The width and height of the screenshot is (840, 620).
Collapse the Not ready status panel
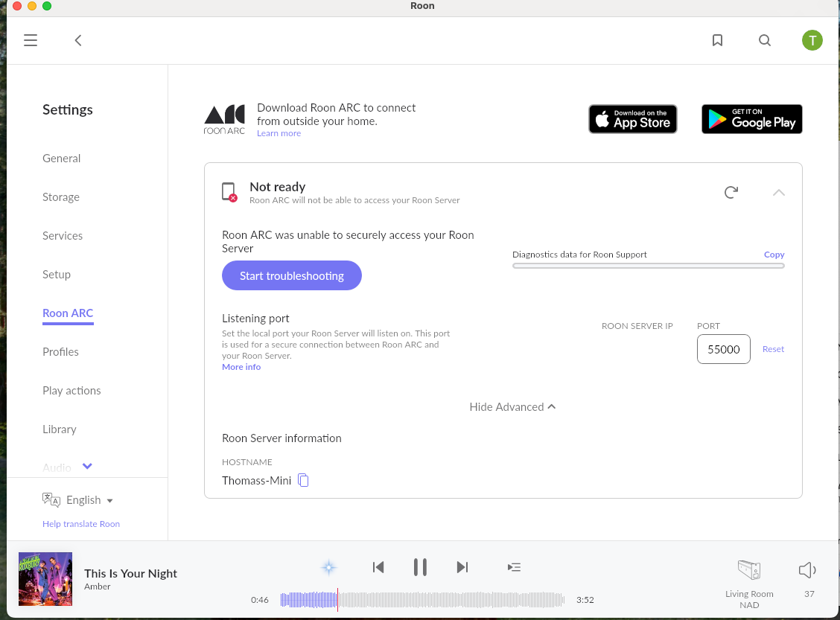point(779,193)
